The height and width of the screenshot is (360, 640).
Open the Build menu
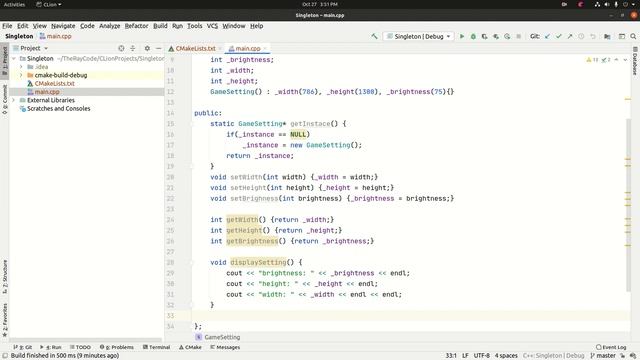click(160, 26)
